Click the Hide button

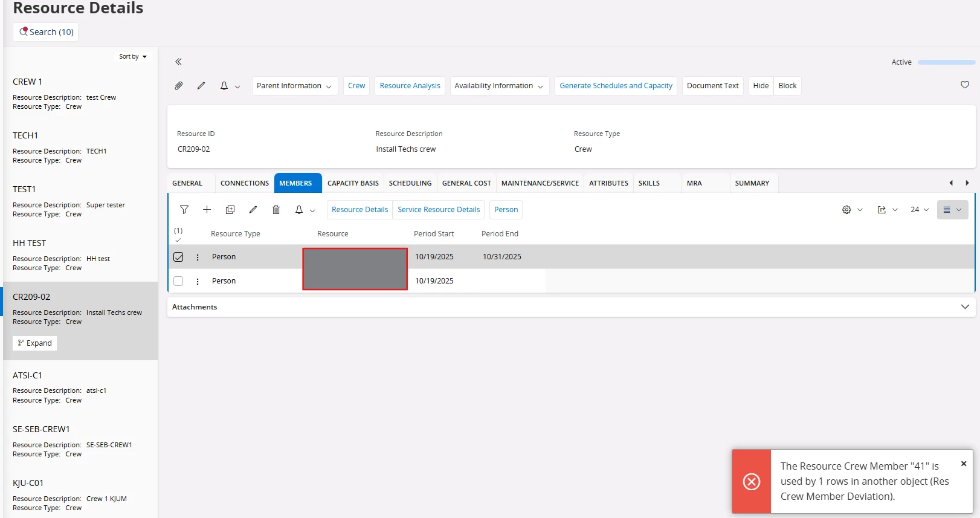[x=761, y=86]
